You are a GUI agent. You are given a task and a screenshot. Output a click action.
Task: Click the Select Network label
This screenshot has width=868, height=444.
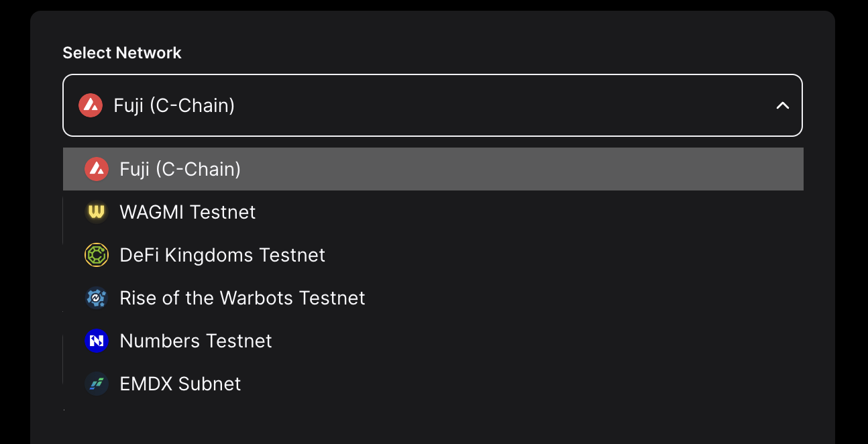122,53
